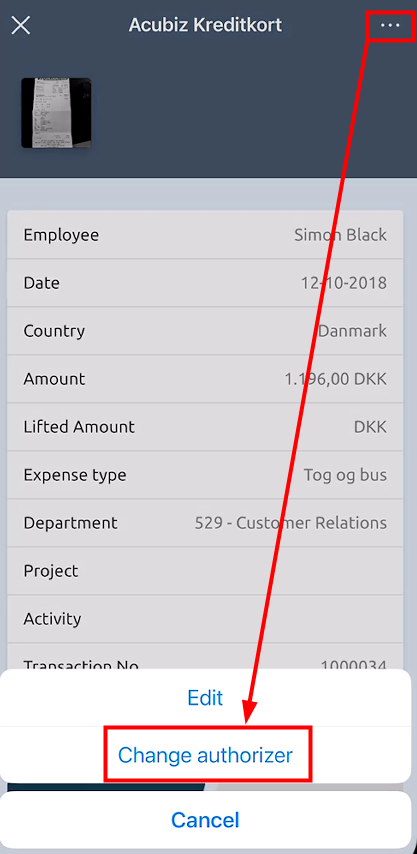Viewport: 417px width, 854px height.
Task: Select Edit from the action sheet
Action: (205, 698)
